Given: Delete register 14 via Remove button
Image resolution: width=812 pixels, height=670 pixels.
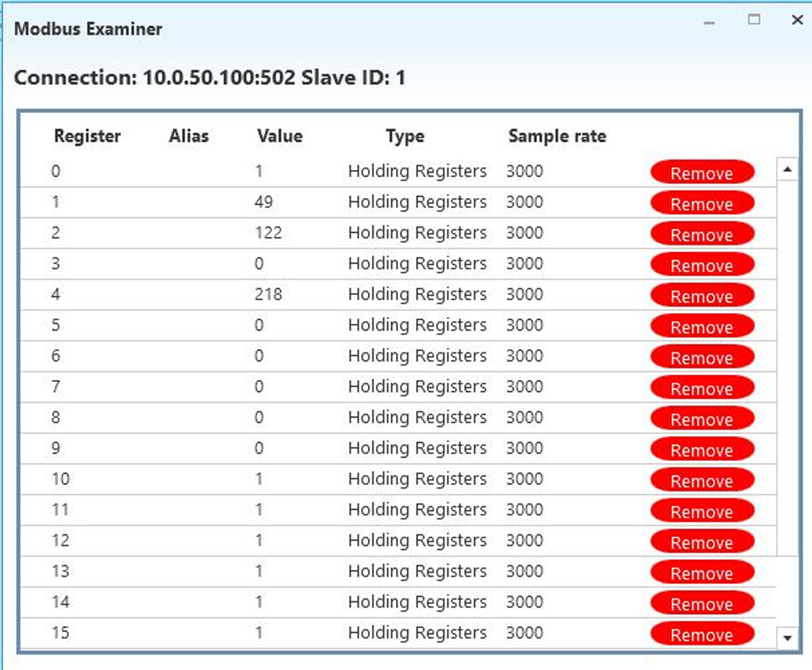Looking at the screenshot, I should pos(702,603).
